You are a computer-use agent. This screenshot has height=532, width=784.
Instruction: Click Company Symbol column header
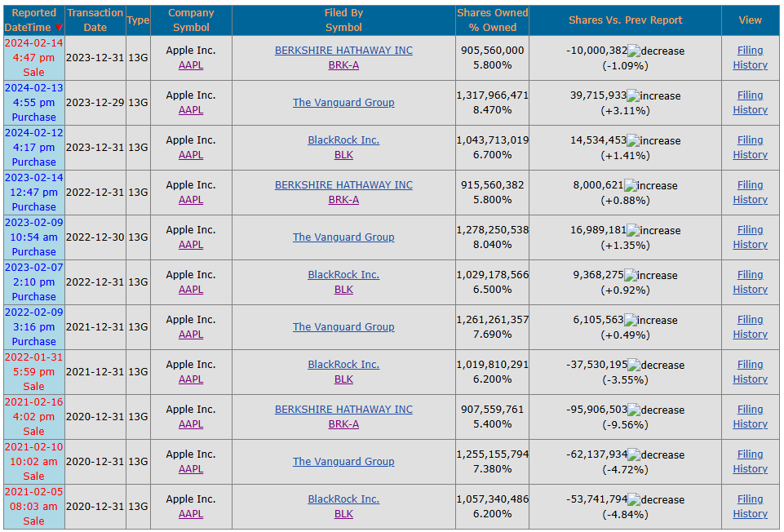tap(191, 20)
